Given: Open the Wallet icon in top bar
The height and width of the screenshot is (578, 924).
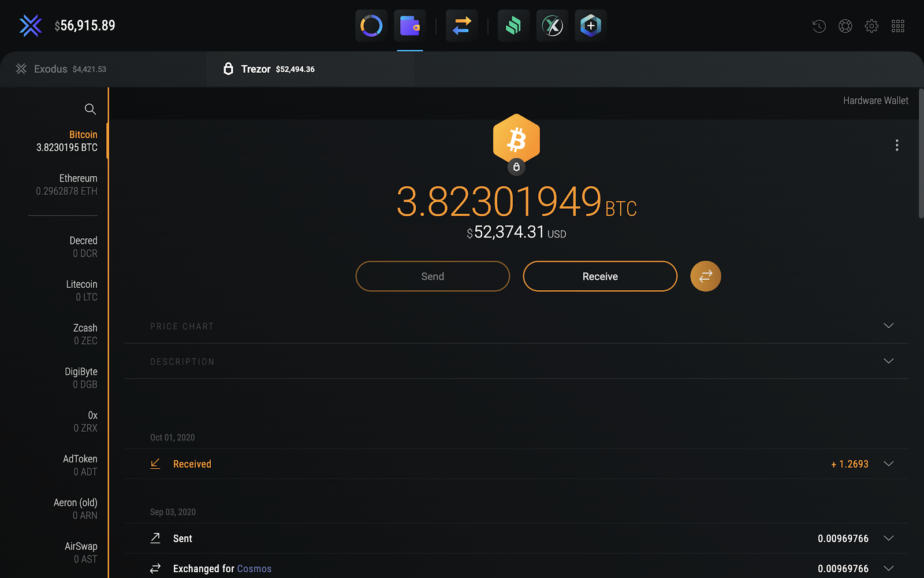Looking at the screenshot, I should coord(410,25).
